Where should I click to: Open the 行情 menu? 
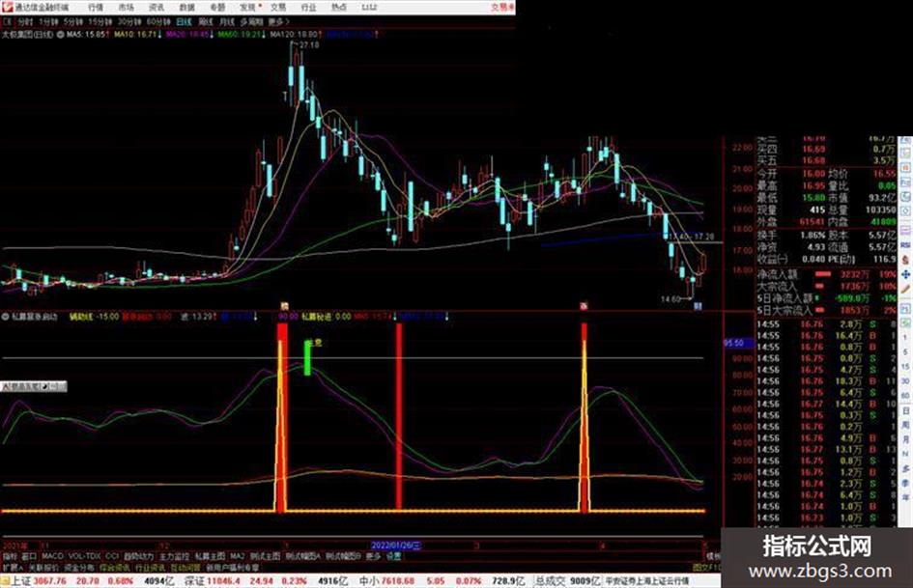pos(95,7)
